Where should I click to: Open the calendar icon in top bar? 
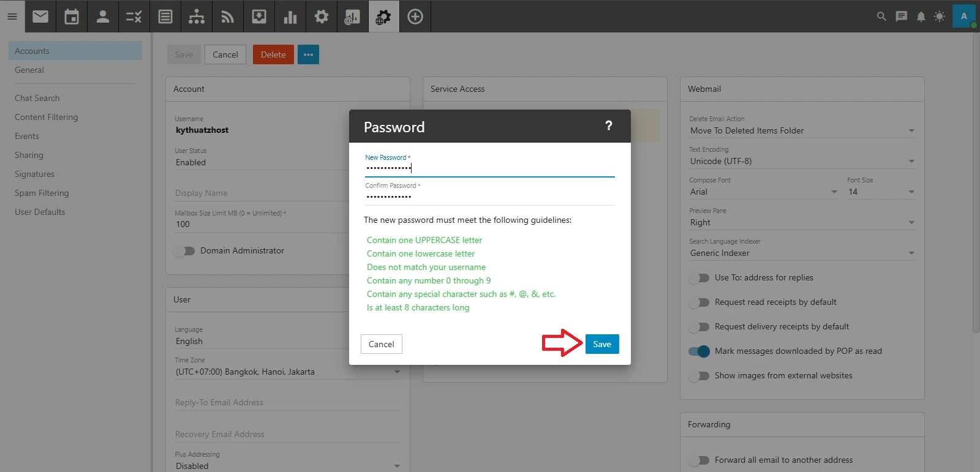coord(72,17)
